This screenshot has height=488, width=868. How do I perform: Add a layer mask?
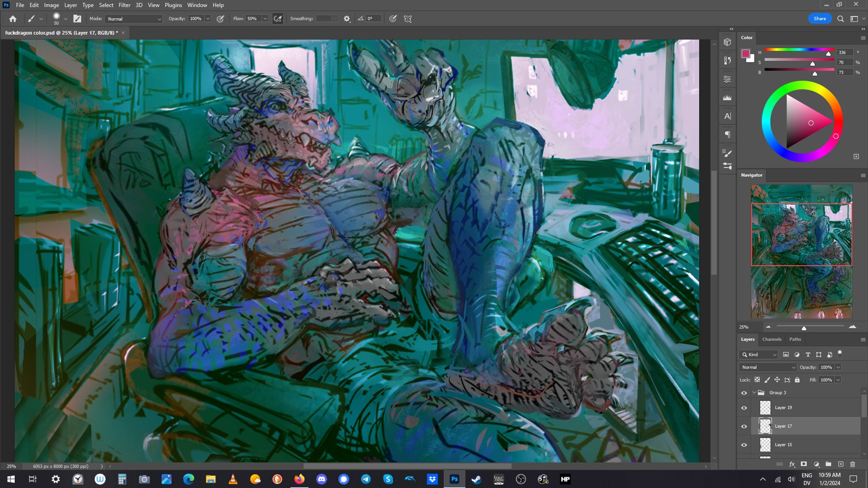(804, 464)
